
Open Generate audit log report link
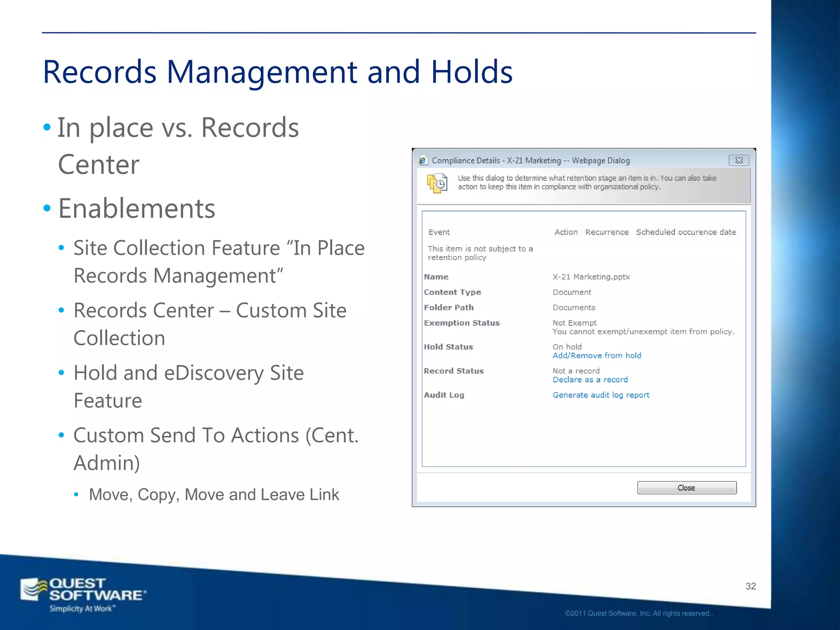[601, 395]
